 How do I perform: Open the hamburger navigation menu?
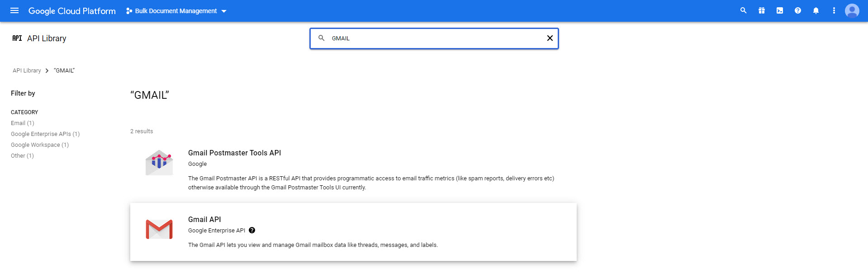[14, 10]
